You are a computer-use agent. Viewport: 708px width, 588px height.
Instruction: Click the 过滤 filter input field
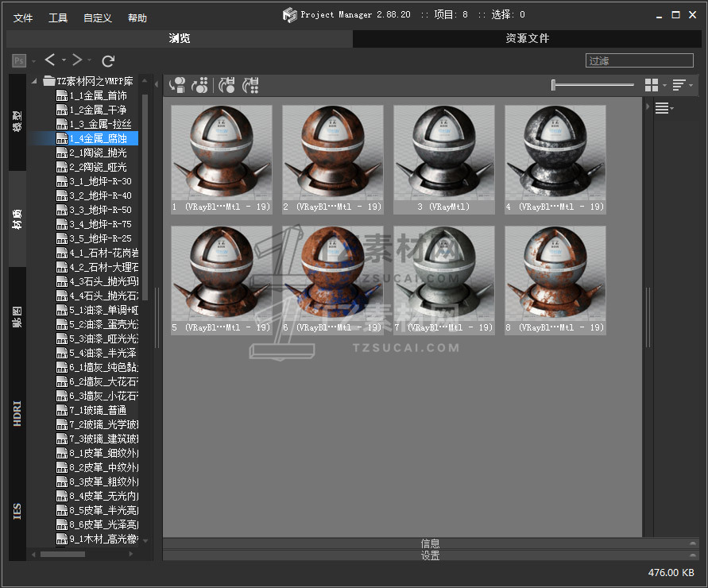[639, 60]
